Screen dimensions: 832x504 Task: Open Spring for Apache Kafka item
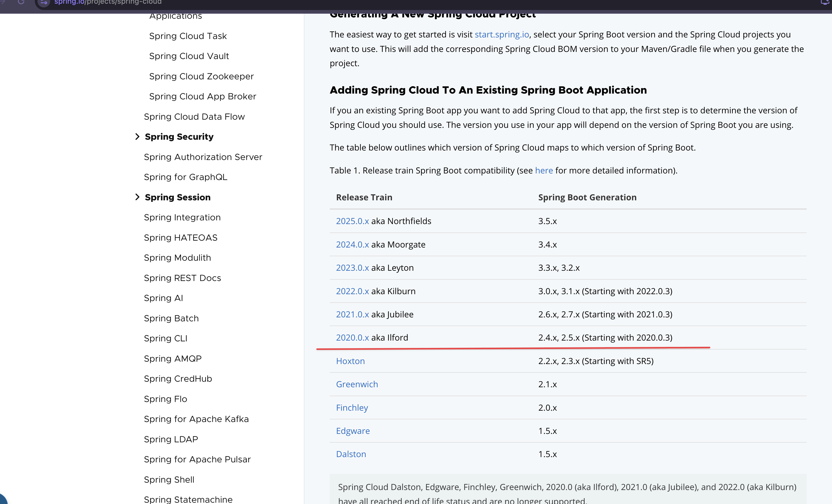click(196, 419)
